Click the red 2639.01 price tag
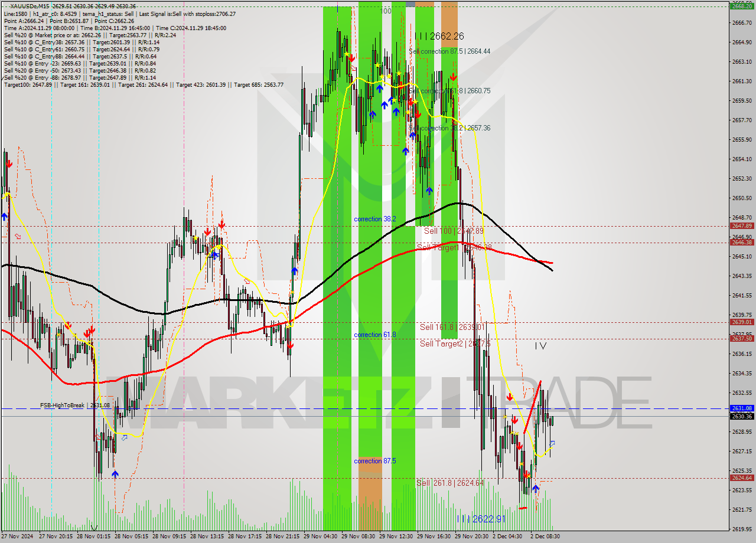The image size is (756, 543). coord(741,322)
